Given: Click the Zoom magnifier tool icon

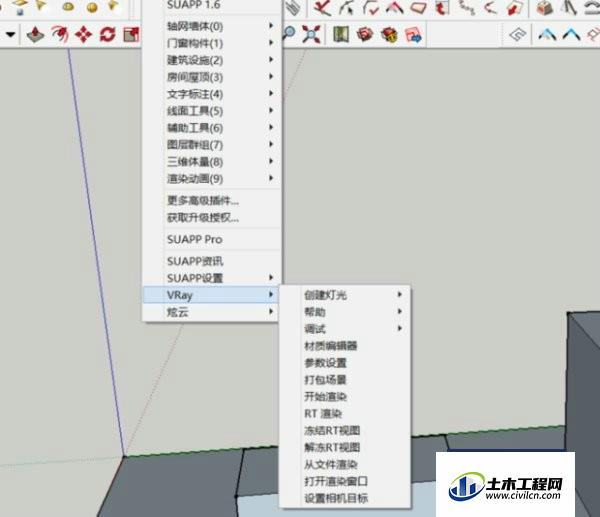Looking at the screenshot, I should click(x=289, y=34).
